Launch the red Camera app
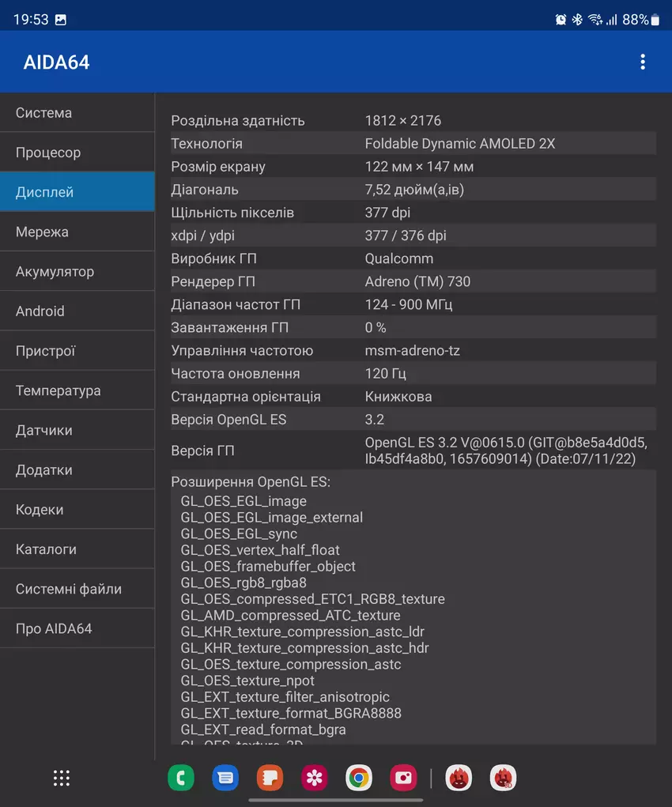 tap(403, 778)
